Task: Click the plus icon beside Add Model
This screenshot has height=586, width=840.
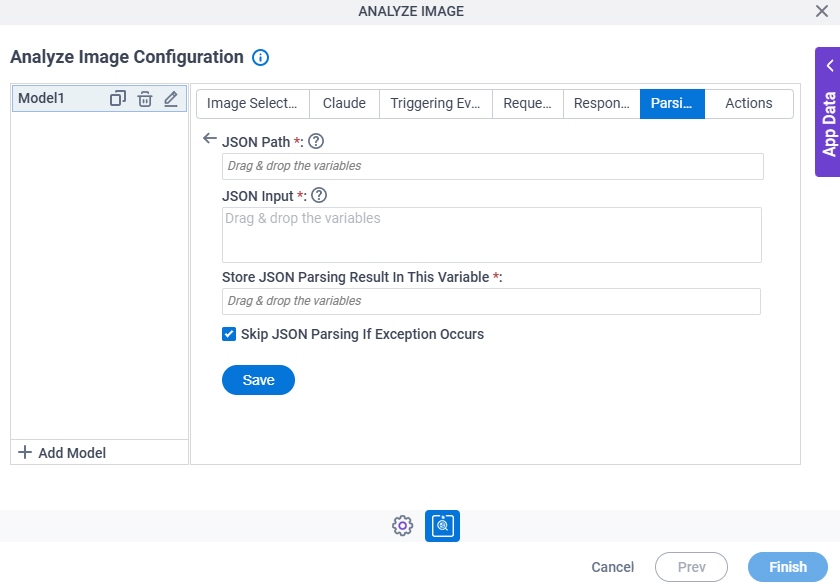Action: [25, 453]
